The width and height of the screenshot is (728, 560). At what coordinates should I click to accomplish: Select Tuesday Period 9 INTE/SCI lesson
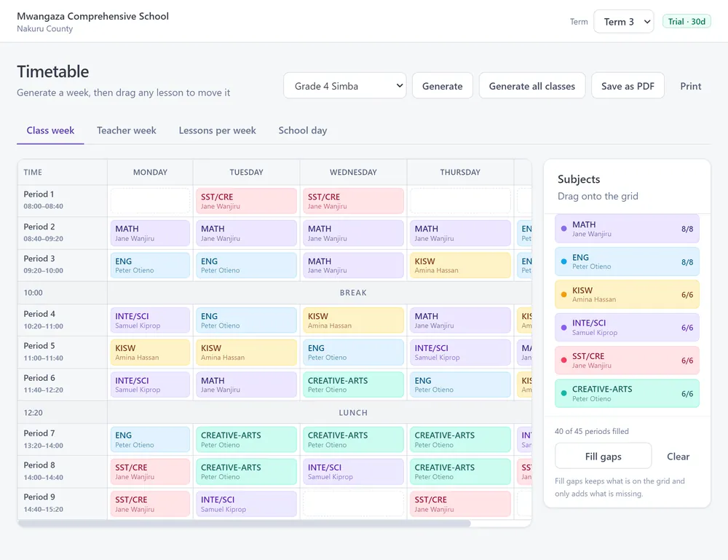pyautogui.click(x=246, y=503)
